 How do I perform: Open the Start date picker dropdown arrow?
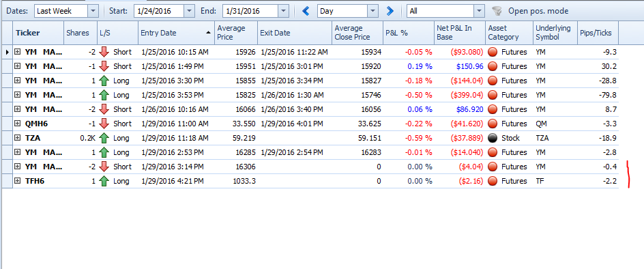pyautogui.click(x=190, y=11)
